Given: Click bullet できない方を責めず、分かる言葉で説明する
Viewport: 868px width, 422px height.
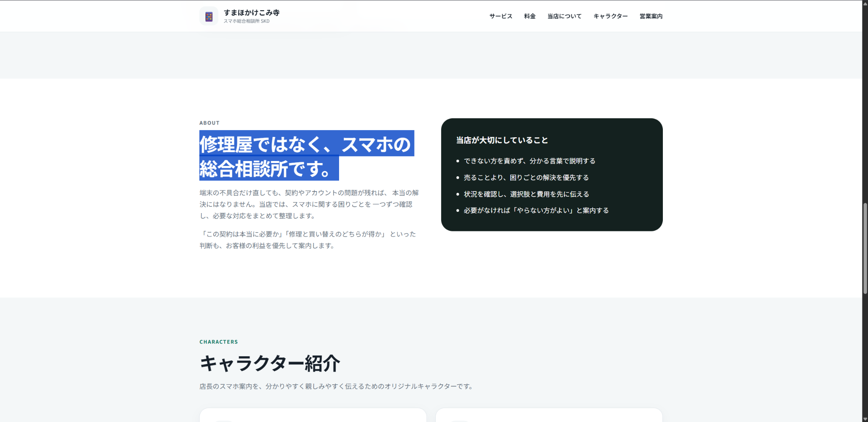Looking at the screenshot, I should point(529,161).
